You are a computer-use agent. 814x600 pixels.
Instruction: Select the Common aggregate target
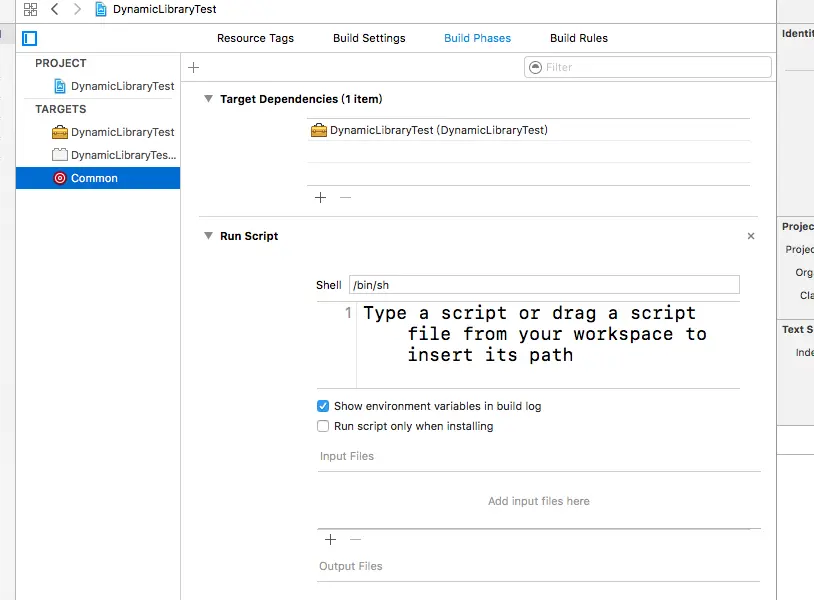[x=98, y=178]
